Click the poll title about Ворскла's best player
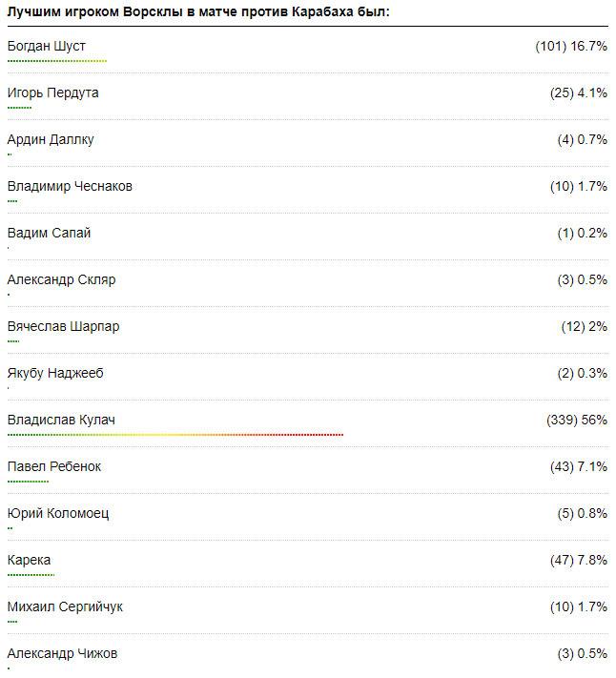Viewport: 616px width, 678px height. pos(198,12)
